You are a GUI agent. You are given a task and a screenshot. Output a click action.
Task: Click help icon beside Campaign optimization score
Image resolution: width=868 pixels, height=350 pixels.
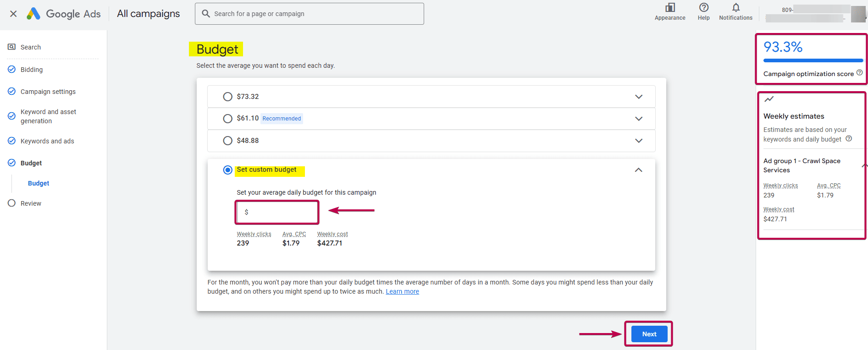pyautogui.click(x=859, y=73)
